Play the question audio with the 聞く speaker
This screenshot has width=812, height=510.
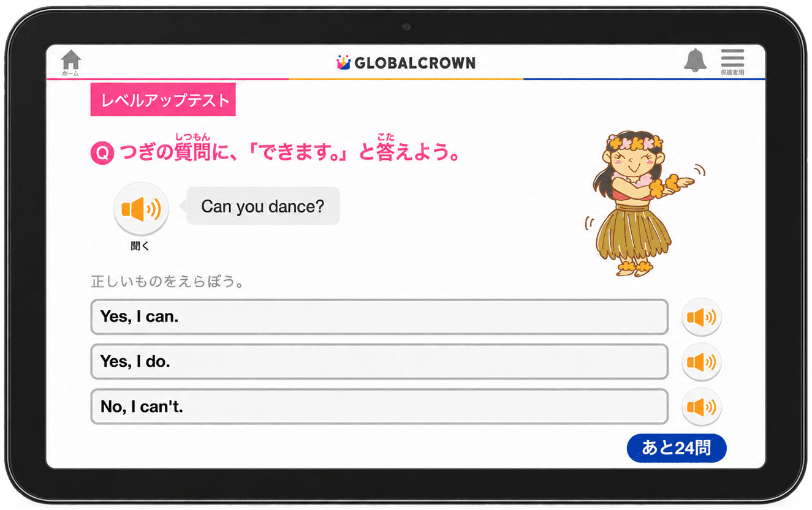(141, 209)
